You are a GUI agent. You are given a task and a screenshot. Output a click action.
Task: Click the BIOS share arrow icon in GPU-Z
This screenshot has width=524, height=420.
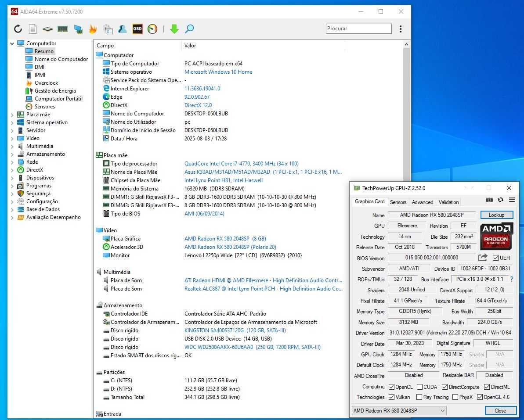483,258
